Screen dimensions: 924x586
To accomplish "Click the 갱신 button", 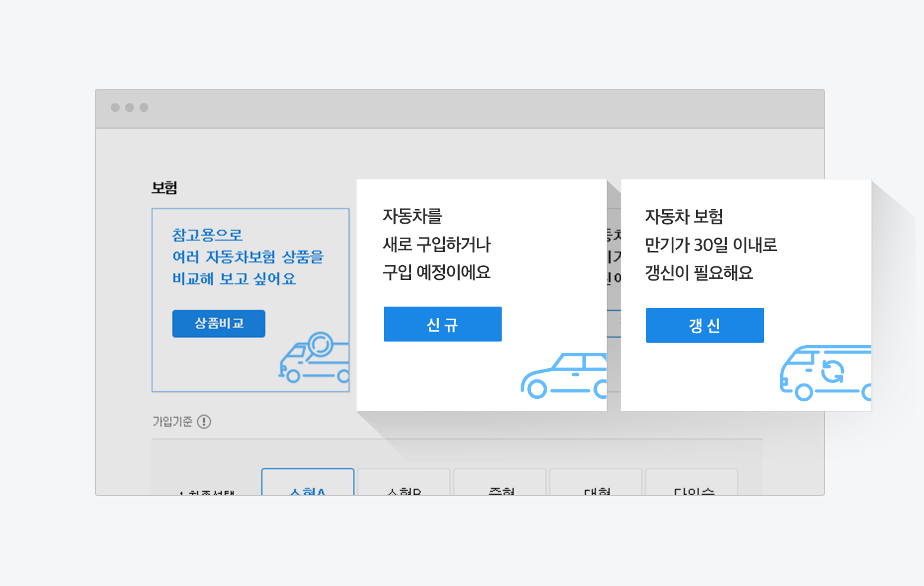I will pos(705,325).
